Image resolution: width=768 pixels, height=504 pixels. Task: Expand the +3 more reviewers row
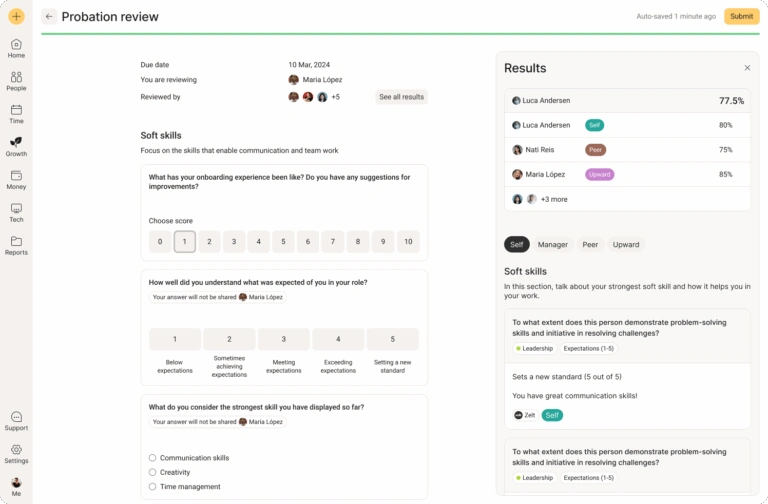click(627, 199)
